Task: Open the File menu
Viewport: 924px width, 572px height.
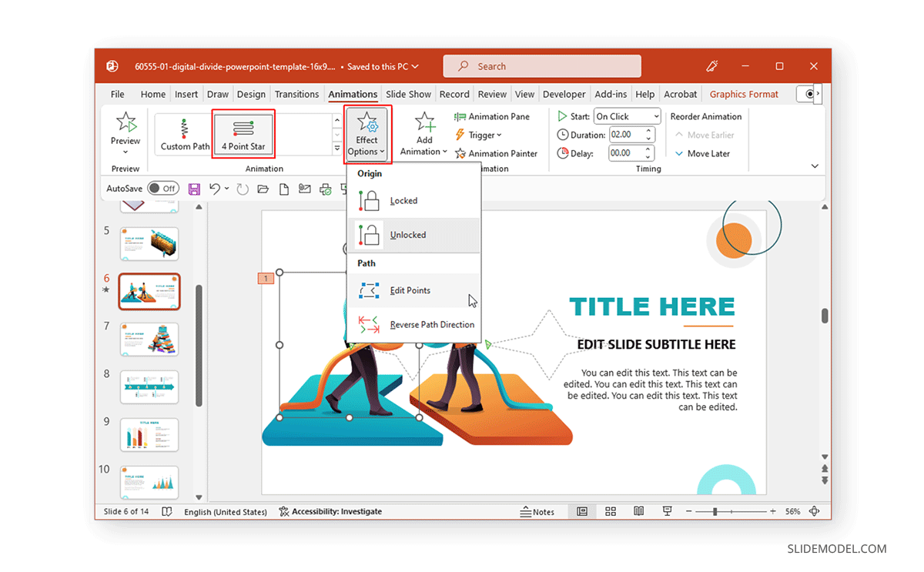Action: click(117, 94)
